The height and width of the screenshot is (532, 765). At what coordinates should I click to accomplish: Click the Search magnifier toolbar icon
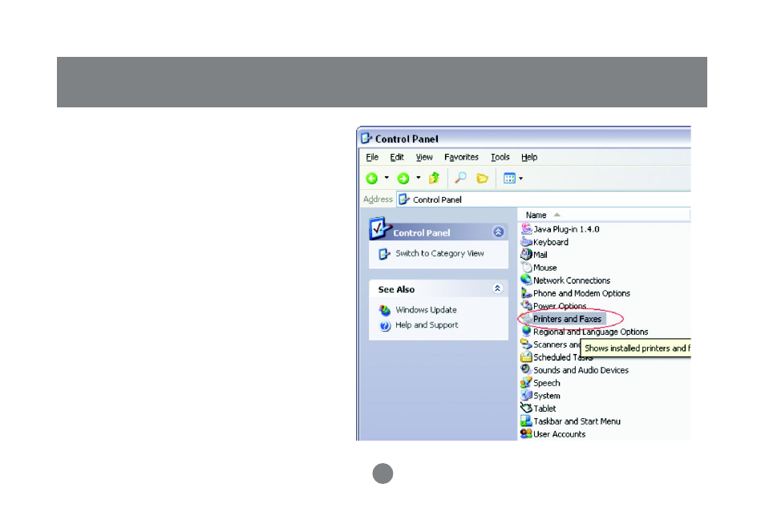coord(460,178)
